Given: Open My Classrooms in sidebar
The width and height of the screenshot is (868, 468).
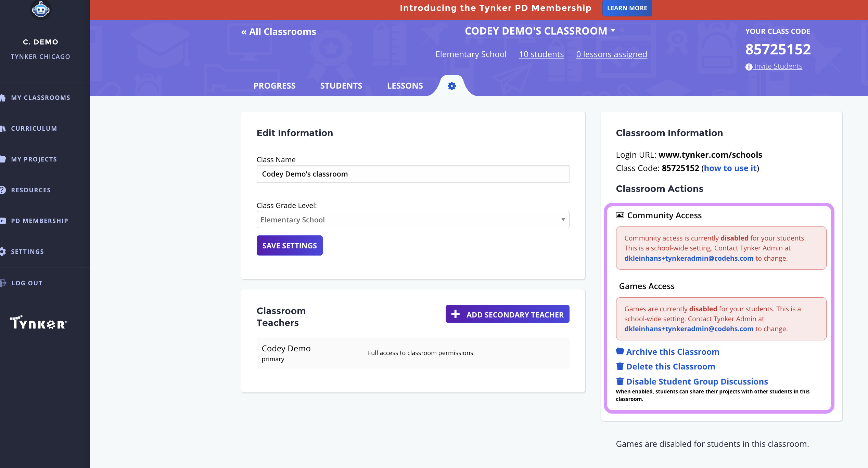Looking at the screenshot, I should click(x=40, y=98).
